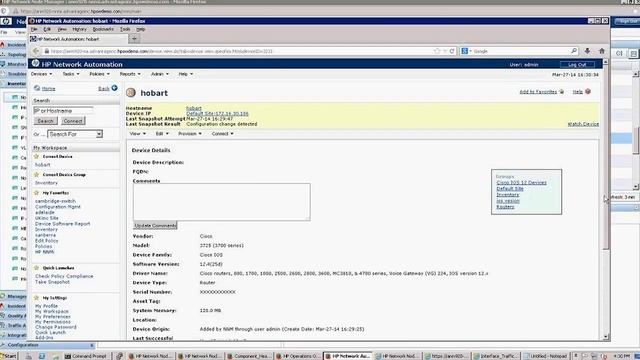Click the star icon next to Quick Launches
This screenshot has height=360, width=640.
(36, 268)
